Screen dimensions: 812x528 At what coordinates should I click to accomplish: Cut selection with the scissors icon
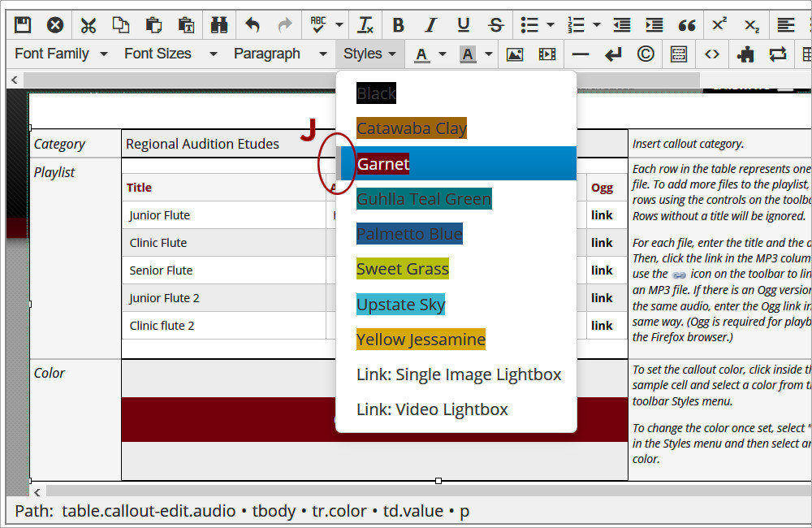click(x=88, y=25)
